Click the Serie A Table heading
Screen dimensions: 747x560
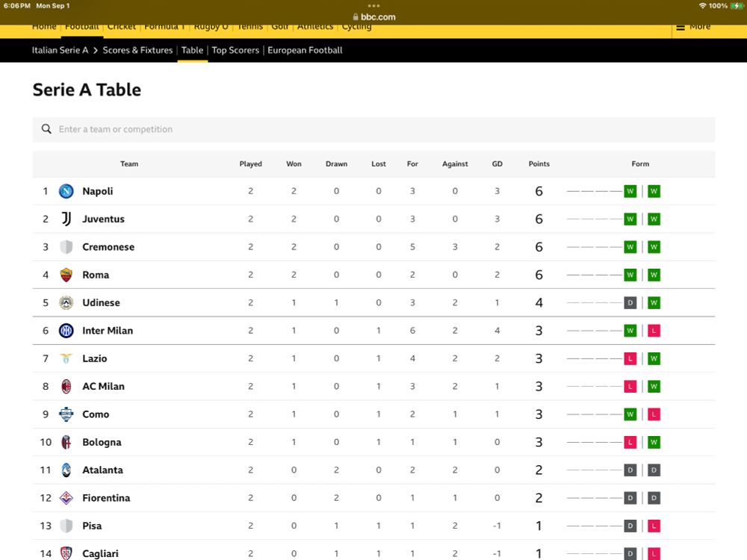(x=87, y=90)
